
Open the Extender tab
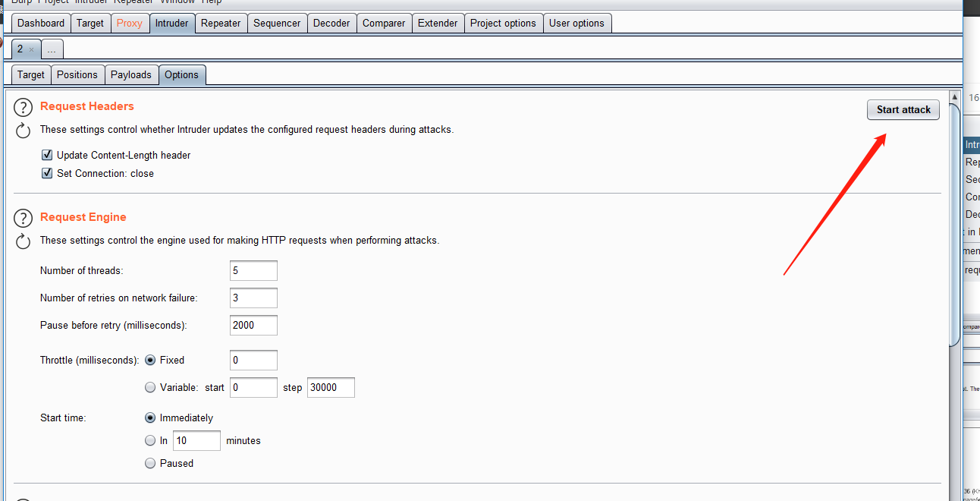(438, 23)
